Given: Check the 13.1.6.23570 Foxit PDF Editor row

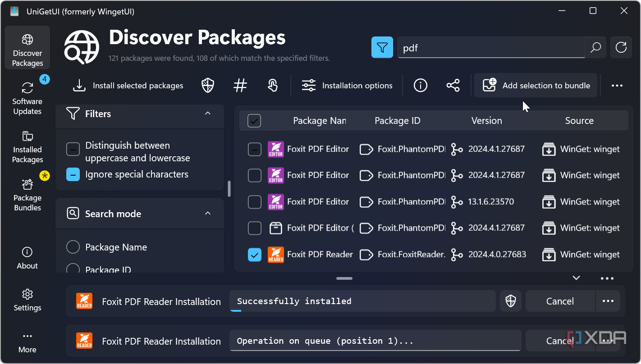Looking at the screenshot, I should tap(255, 202).
